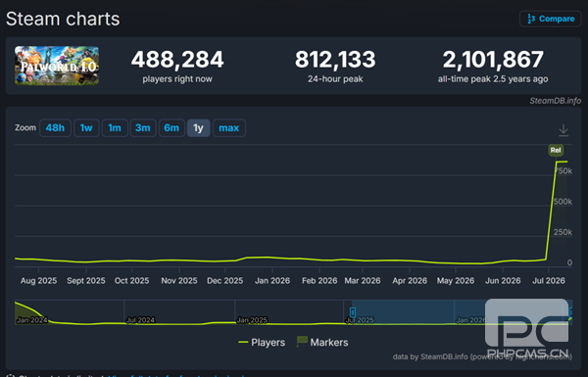
Task: Open the Palworld 1.0 game thumbnail
Action: (x=57, y=66)
